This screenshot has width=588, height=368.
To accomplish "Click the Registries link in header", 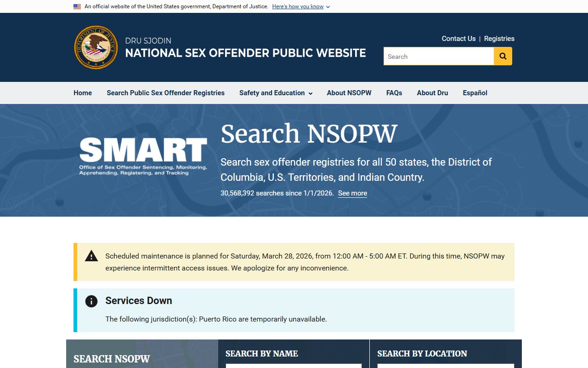I will coord(499,39).
